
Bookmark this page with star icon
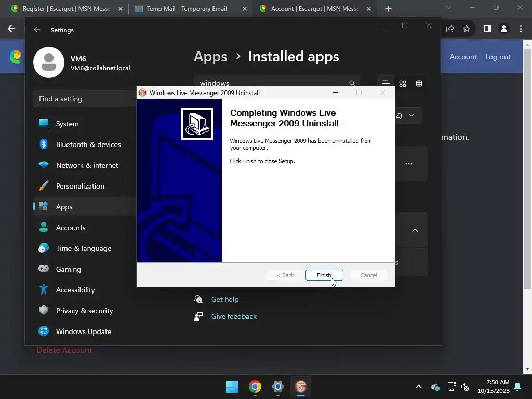click(x=467, y=29)
